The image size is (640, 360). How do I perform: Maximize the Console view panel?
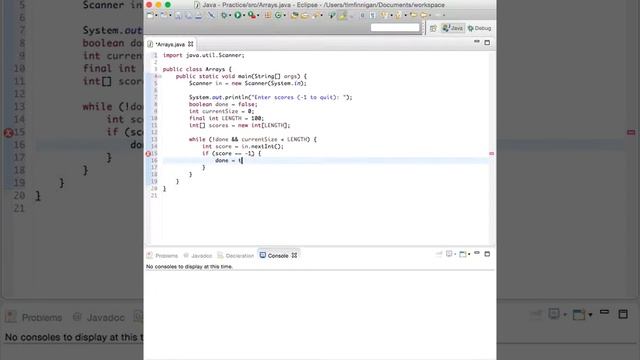point(487,254)
